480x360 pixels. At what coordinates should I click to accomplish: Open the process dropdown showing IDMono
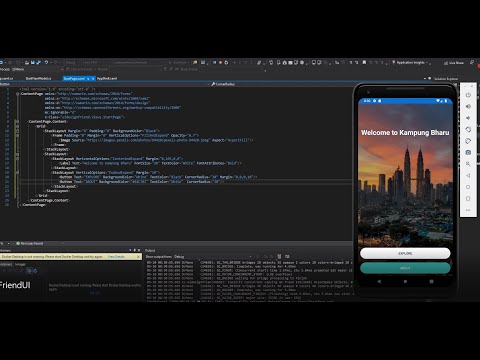(x=38, y=69)
